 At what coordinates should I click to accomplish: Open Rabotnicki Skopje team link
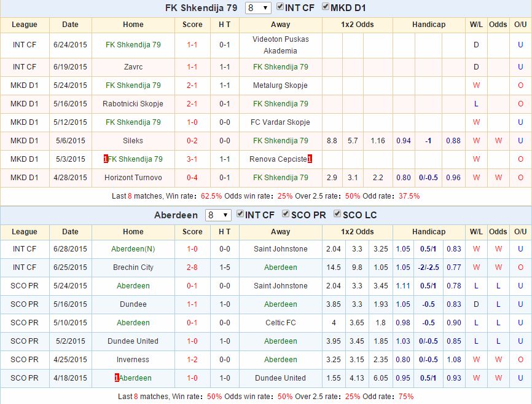click(x=133, y=104)
